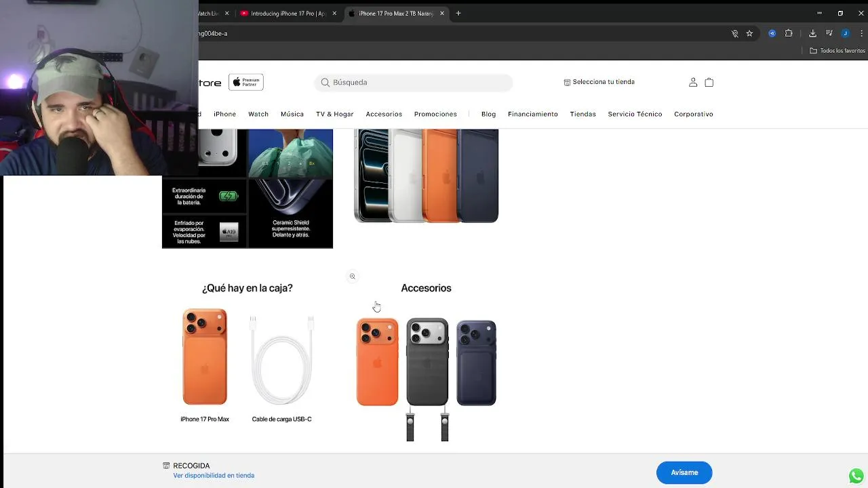Close the Introducing iPhone 17 Pro tab
The height and width of the screenshot is (488, 868).
(334, 13)
